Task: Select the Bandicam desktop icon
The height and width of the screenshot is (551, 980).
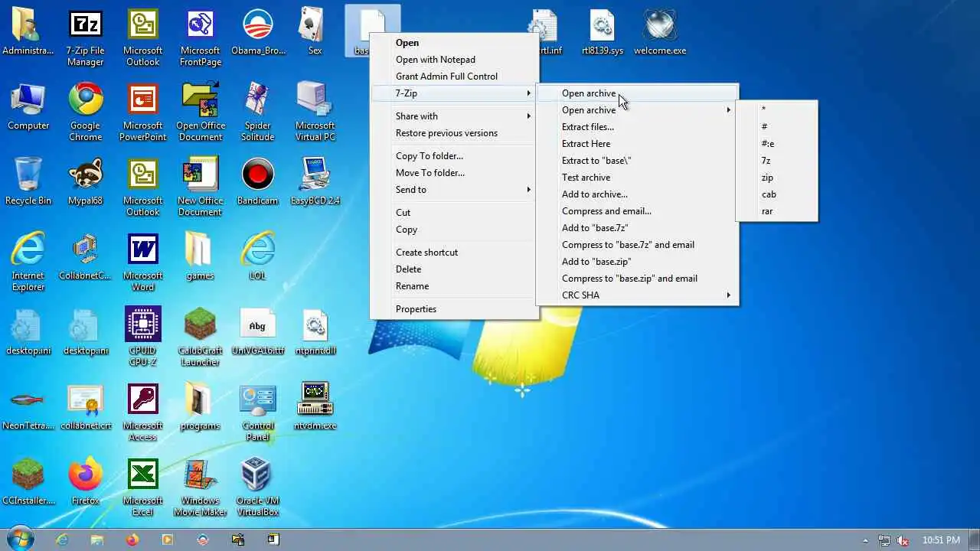Action: [x=257, y=182]
